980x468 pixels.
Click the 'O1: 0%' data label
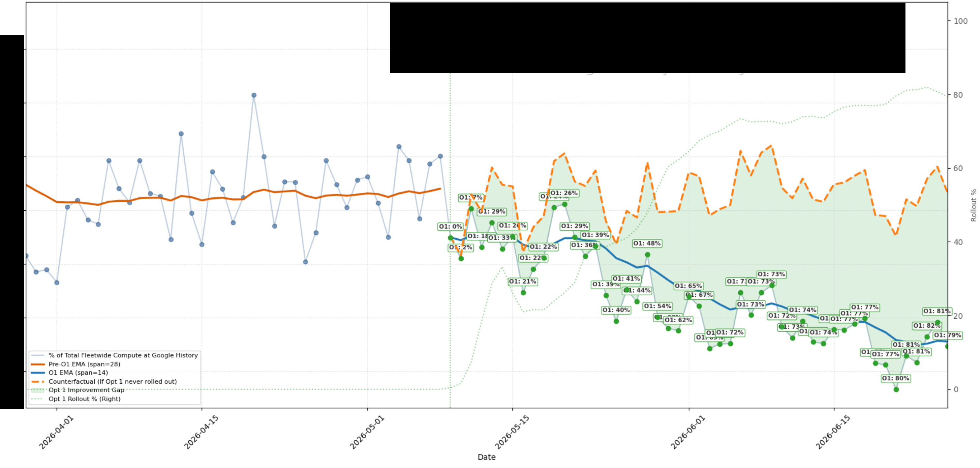[450, 227]
